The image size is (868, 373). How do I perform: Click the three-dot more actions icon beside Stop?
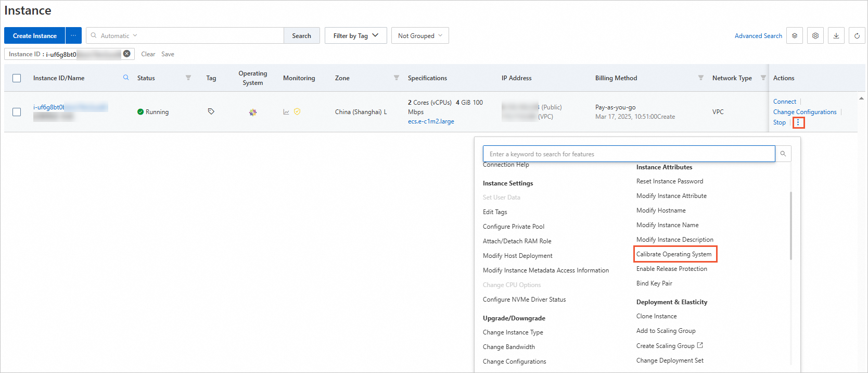(x=798, y=122)
